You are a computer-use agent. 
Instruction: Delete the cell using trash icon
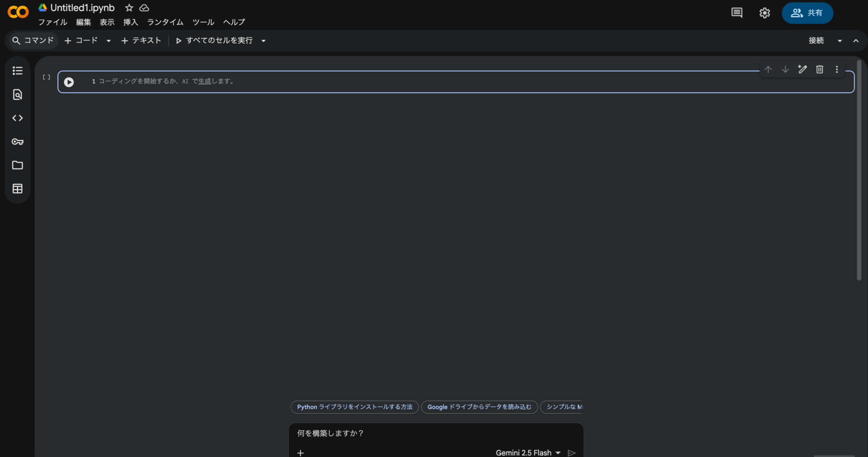coord(820,69)
